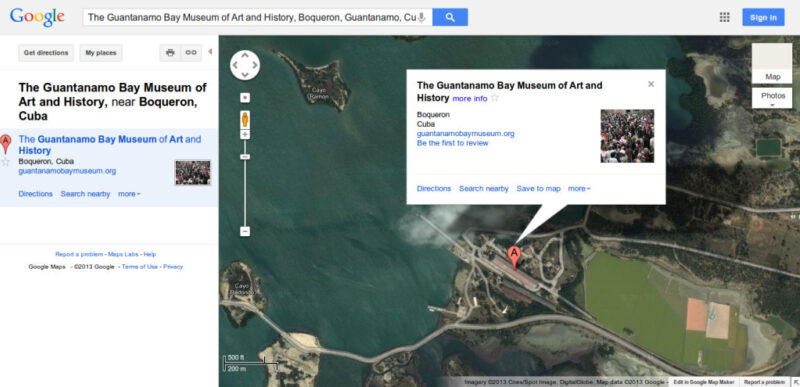Viewport: 800px width, 387px height.
Task: Select the Street View pegman icon
Action: pos(245,120)
